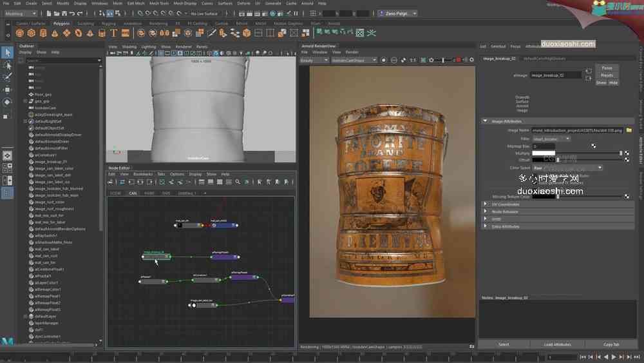Click the Presets button in Attribute Editor

point(607,75)
